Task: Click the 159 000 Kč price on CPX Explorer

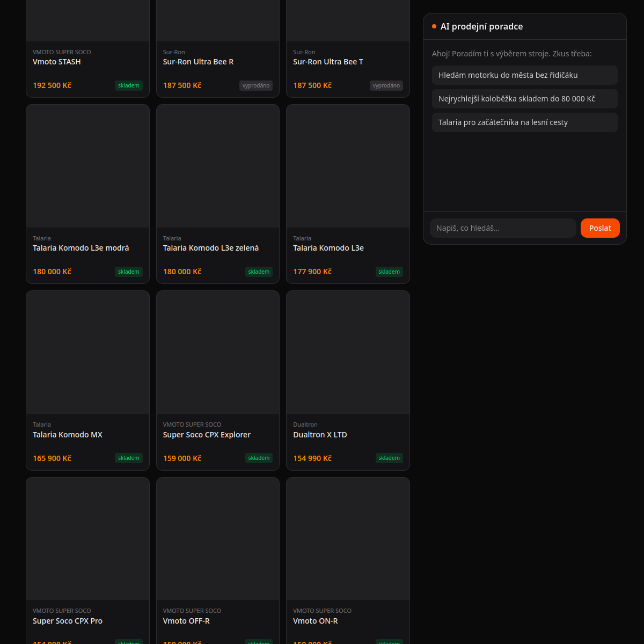Action: coord(182,458)
